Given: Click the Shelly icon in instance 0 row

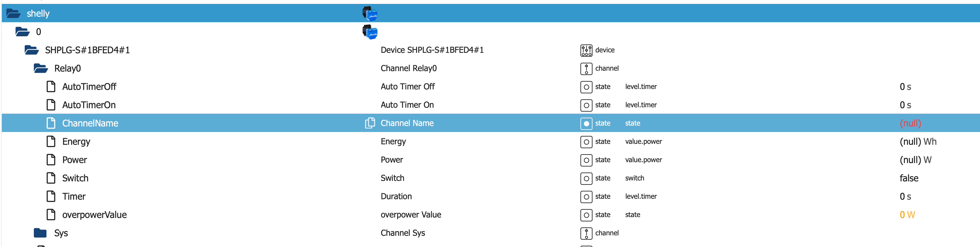Looking at the screenshot, I should click(370, 32).
